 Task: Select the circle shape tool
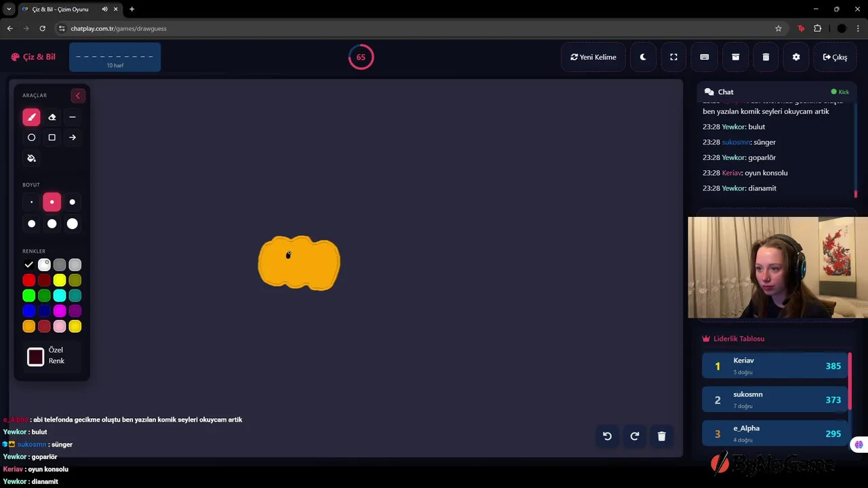pos(31,138)
